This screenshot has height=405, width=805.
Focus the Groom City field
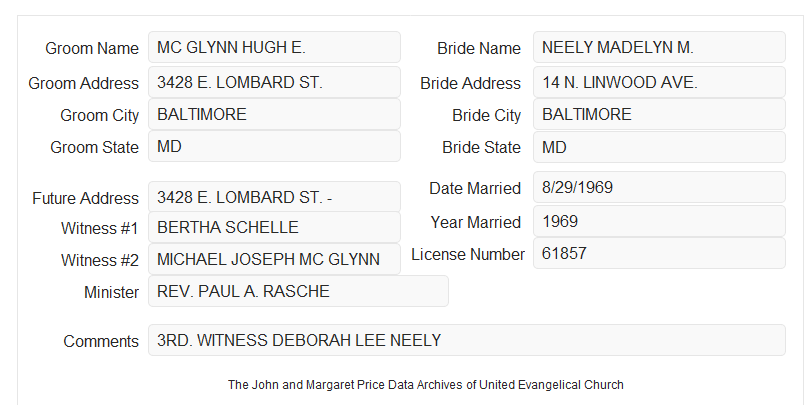274,114
